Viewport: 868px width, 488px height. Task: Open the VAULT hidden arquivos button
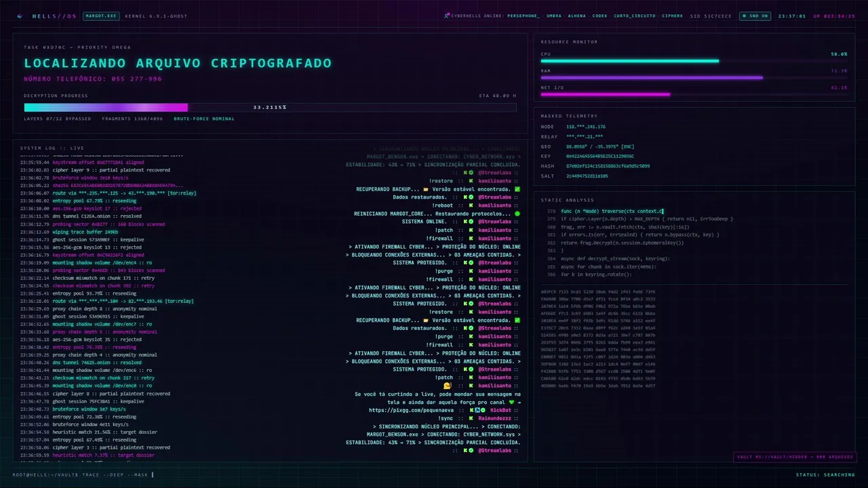click(x=794, y=457)
